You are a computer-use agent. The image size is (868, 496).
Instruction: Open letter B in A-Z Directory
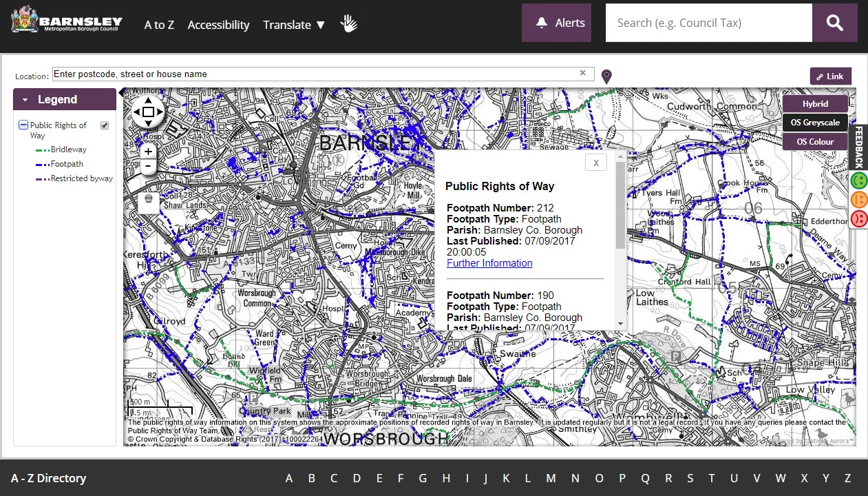coord(311,478)
